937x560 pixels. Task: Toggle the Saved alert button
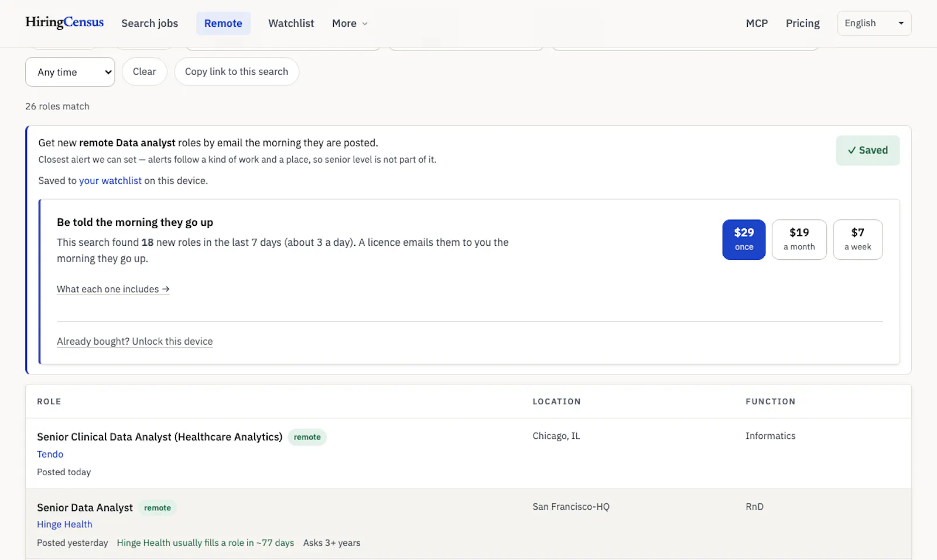pyautogui.click(x=867, y=150)
